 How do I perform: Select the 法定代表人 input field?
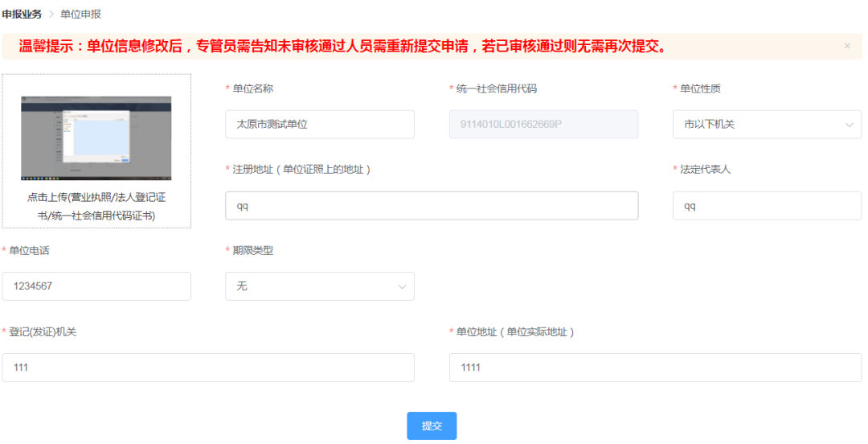point(766,206)
